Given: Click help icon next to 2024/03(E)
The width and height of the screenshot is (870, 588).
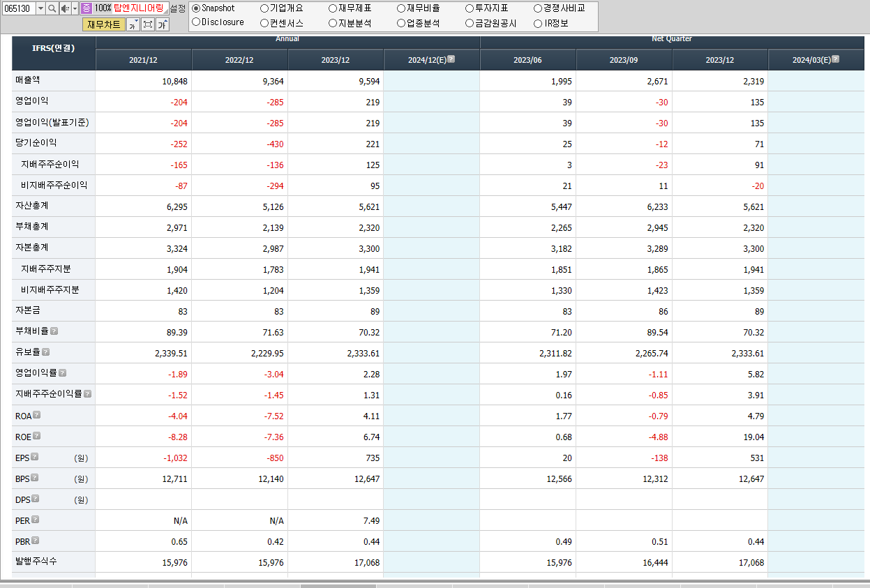Looking at the screenshot, I should coord(836,59).
